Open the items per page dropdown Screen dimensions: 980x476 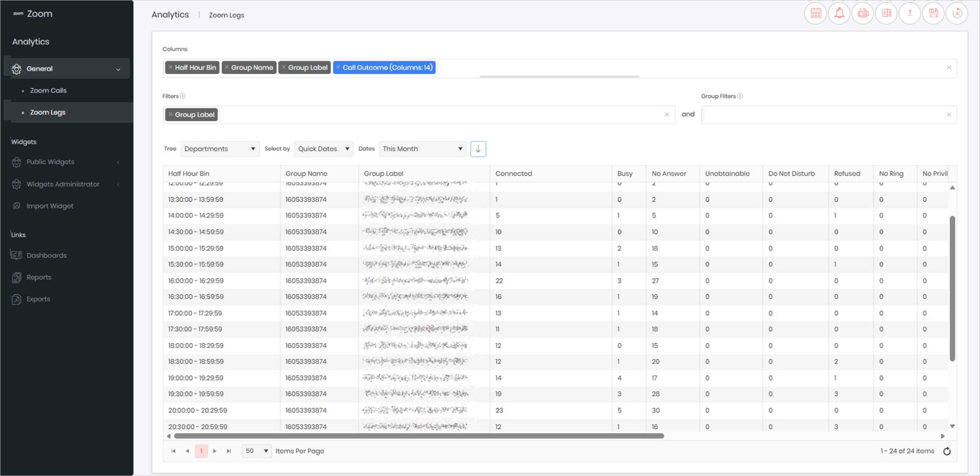256,451
